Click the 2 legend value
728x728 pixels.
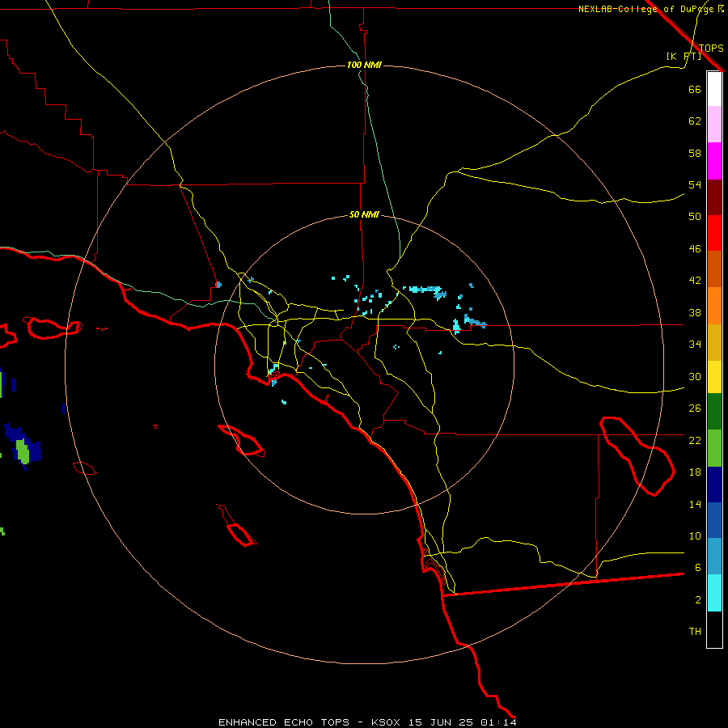click(x=697, y=600)
